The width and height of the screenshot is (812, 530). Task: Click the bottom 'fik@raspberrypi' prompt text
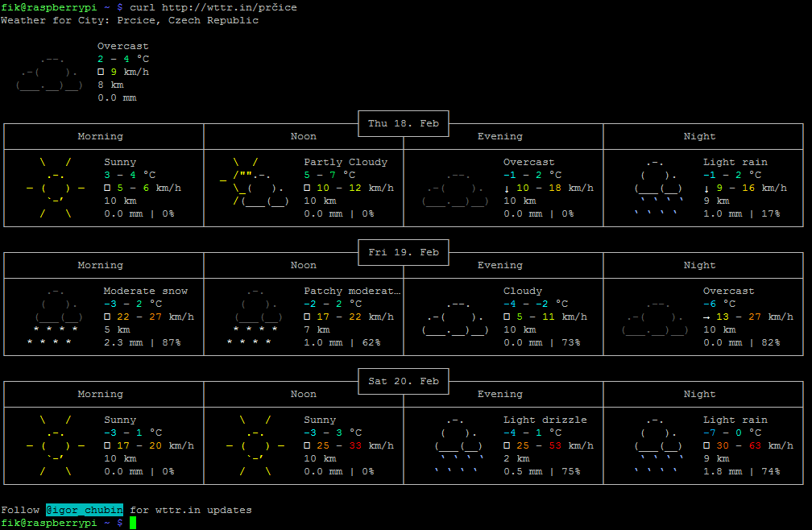pos(48,523)
